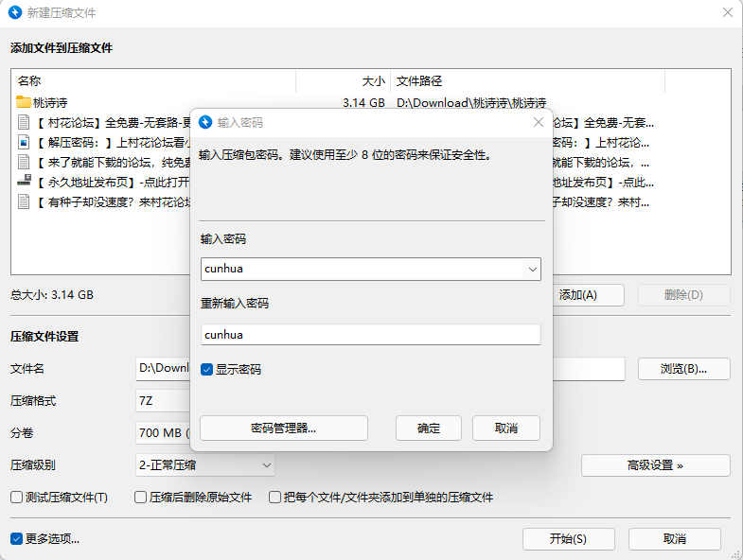The width and height of the screenshot is (743, 560).
Task: Click 确定 to confirm password
Action: [x=428, y=428]
